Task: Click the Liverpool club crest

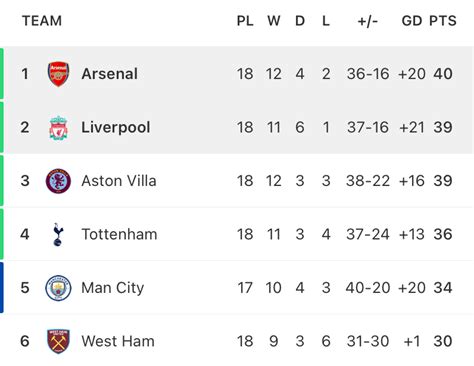Action: coord(58,128)
